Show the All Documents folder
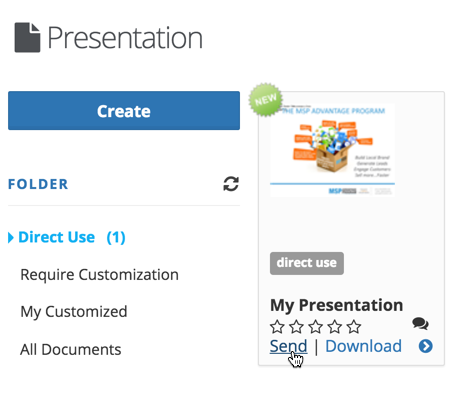This screenshot has width=450, height=411. pyautogui.click(x=71, y=349)
